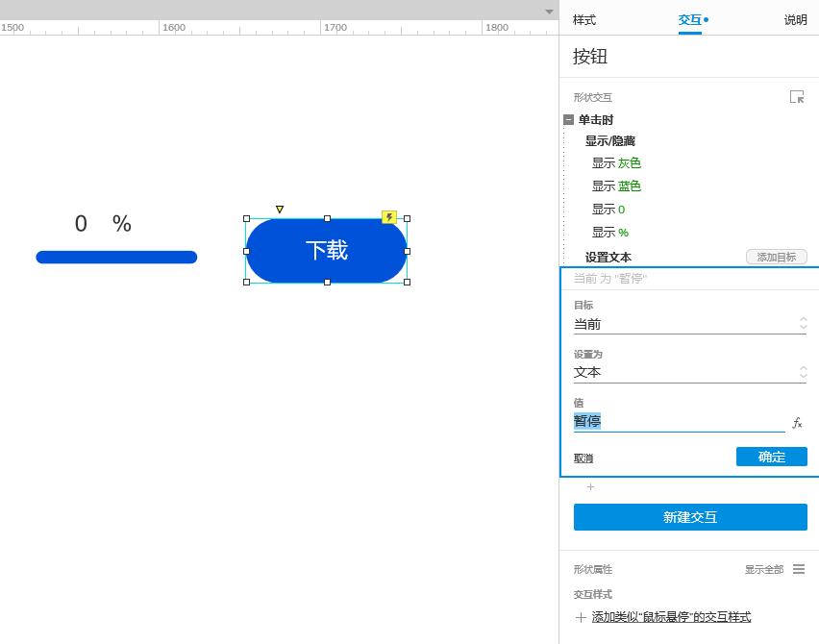Confirm with the 确定 button
The image size is (819, 644).
click(x=772, y=457)
